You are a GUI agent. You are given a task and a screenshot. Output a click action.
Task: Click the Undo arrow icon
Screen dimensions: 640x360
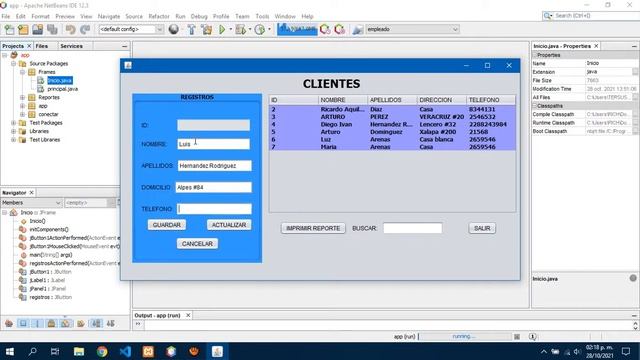coord(70,29)
